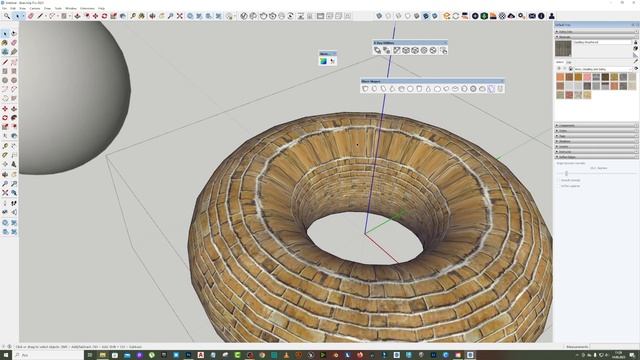The width and height of the screenshot is (640, 360).
Task: Select the Pan hand tool in top toolbar
Action: (162, 16)
